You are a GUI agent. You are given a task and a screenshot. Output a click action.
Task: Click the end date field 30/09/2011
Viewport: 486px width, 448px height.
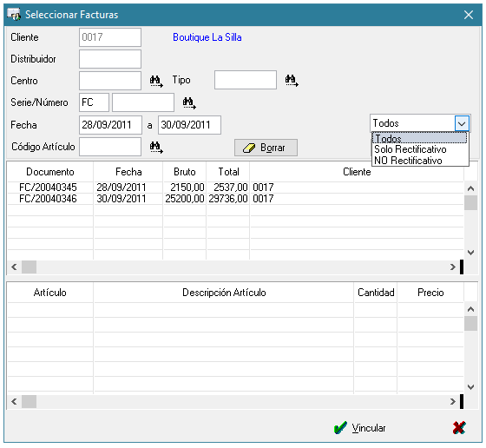pyautogui.click(x=189, y=125)
